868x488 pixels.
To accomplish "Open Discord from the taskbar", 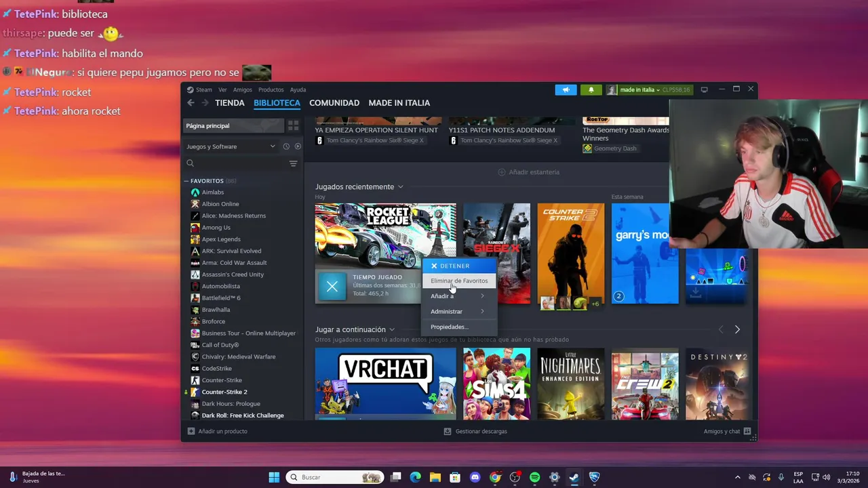I will (475, 477).
